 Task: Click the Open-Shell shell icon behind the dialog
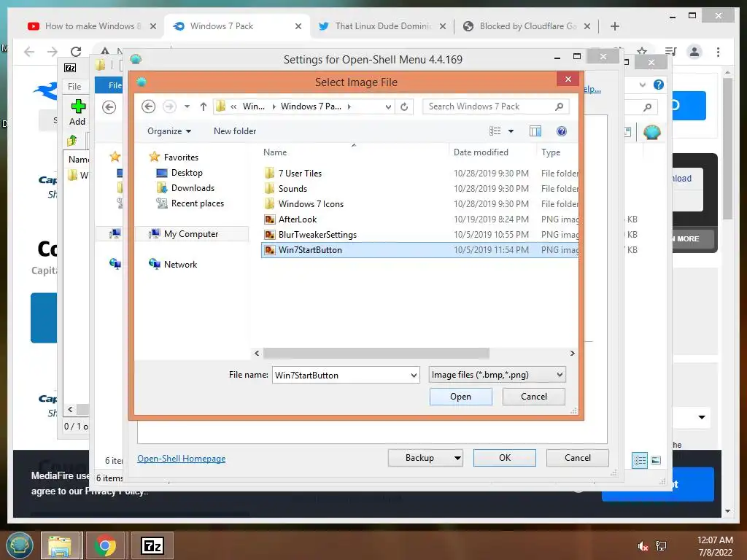(651, 132)
